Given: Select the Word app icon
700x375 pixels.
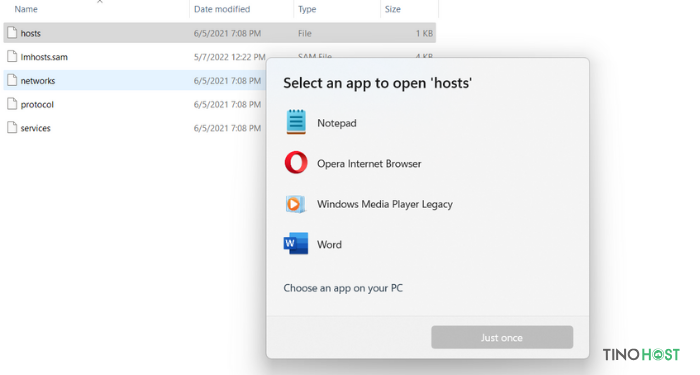Looking at the screenshot, I should (x=296, y=244).
